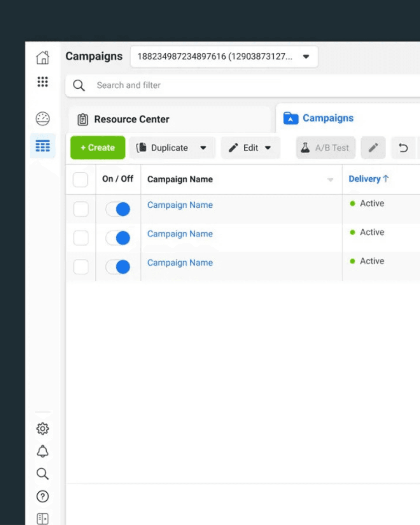
Task: Click the A/B Test flask icon
Action: click(x=305, y=148)
